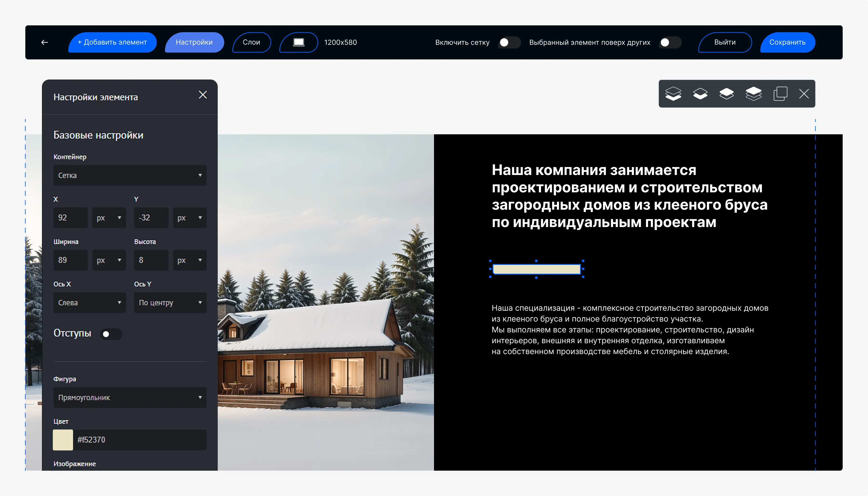Enable the 'Отступы' switch

[x=111, y=334]
